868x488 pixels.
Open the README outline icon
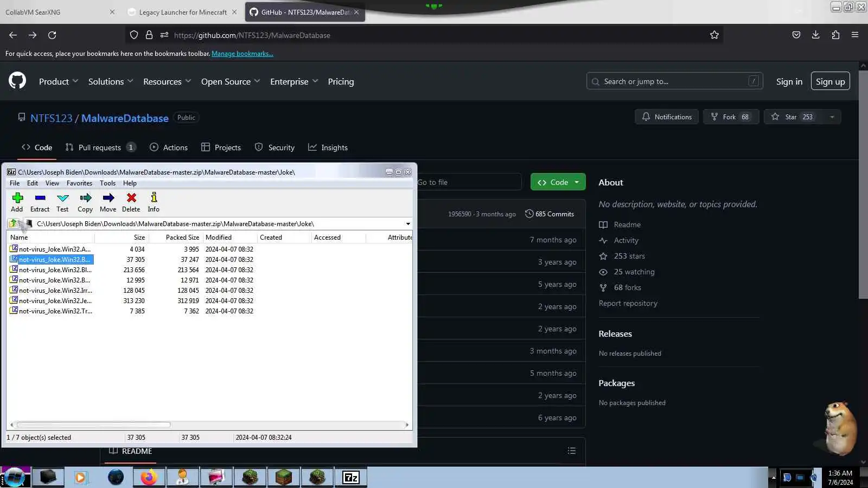point(571,451)
